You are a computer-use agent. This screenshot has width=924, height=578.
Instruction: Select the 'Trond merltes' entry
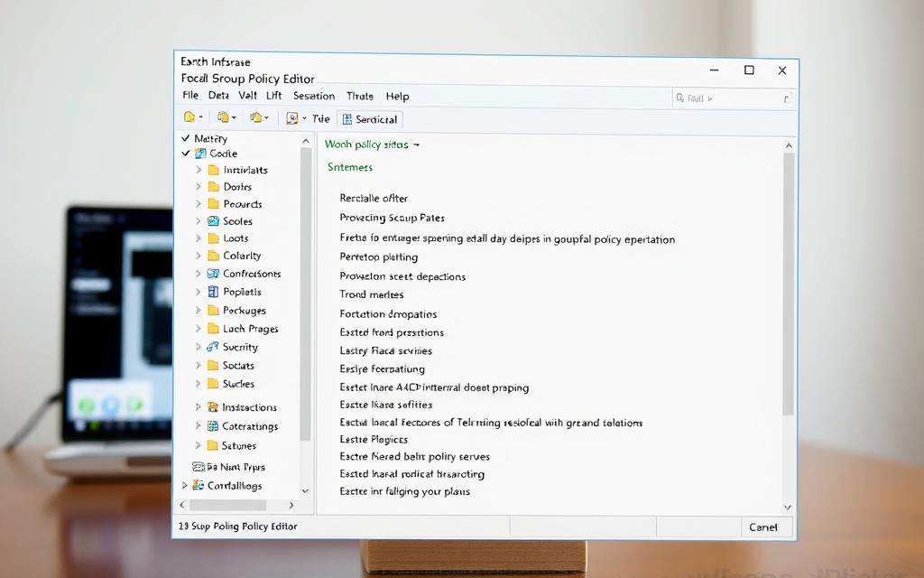click(x=371, y=294)
